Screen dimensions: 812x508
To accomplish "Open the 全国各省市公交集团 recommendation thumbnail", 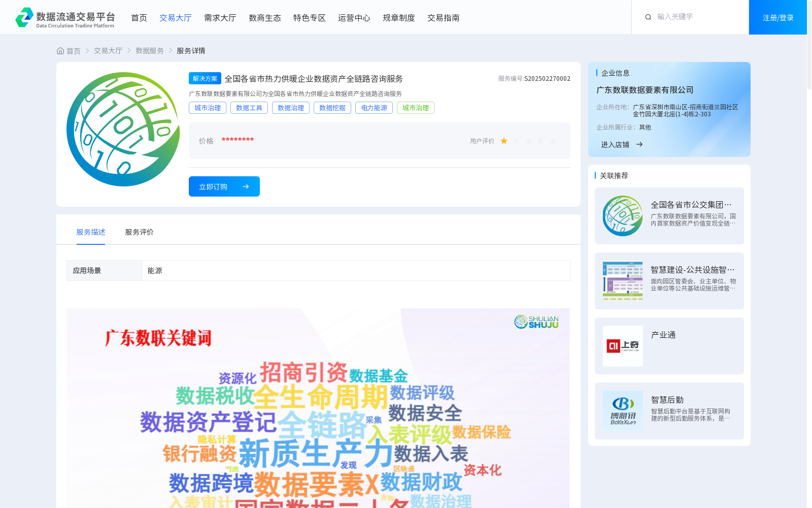I will [x=623, y=216].
